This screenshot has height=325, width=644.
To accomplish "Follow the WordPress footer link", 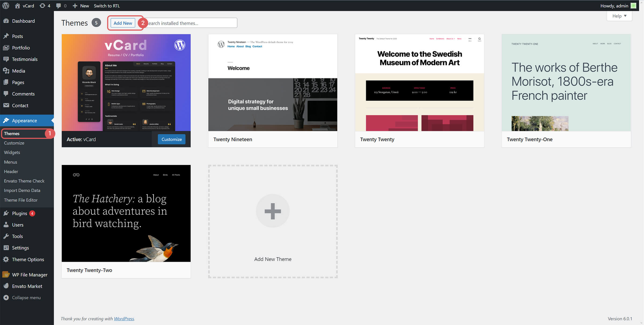I will 124,319.
